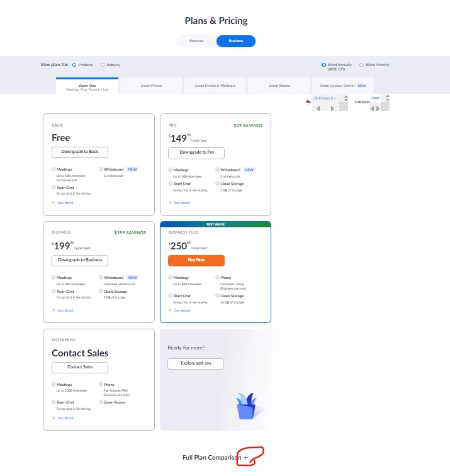Viewport: 450px width, 476px height.
Task: Open the US Dollars currency dropdown
Action: point(325,98)
